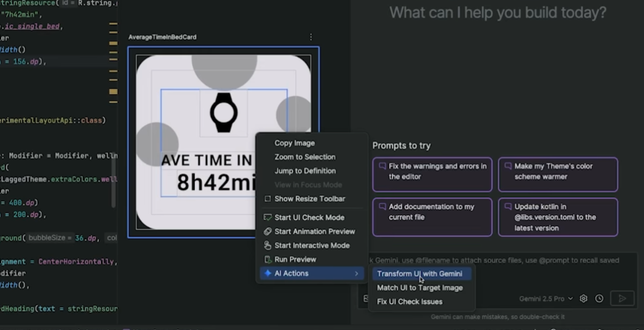This screenshot has width=644, height=330.
Task: Click the '8h42mi' time text in preview
Action: click(217, 182)
